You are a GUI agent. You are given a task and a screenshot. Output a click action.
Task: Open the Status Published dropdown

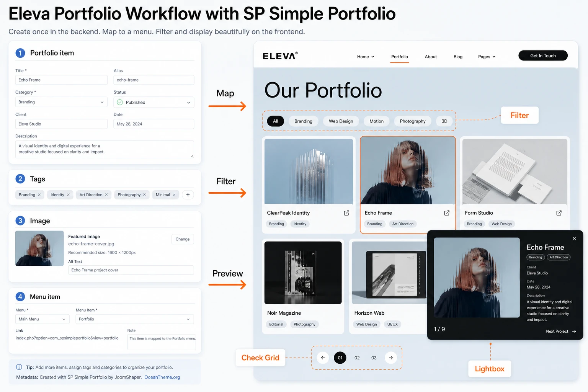point(154,102)
